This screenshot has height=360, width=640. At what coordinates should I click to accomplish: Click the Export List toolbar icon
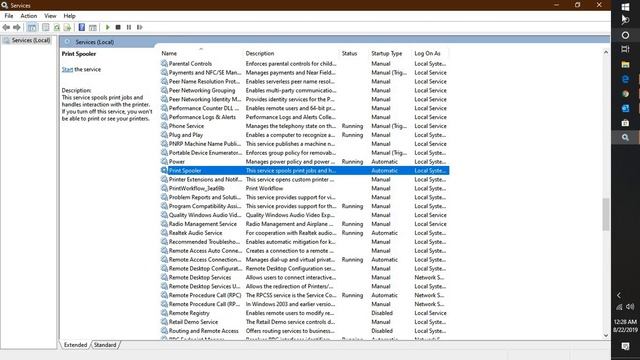pos(67,27)
